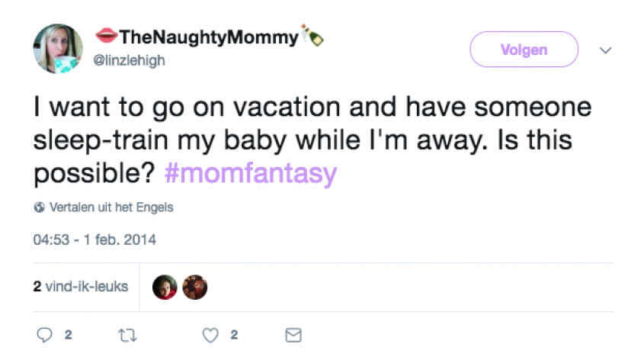Click the author's profile picture
644x363 pixels.
[x=57, y=49]
